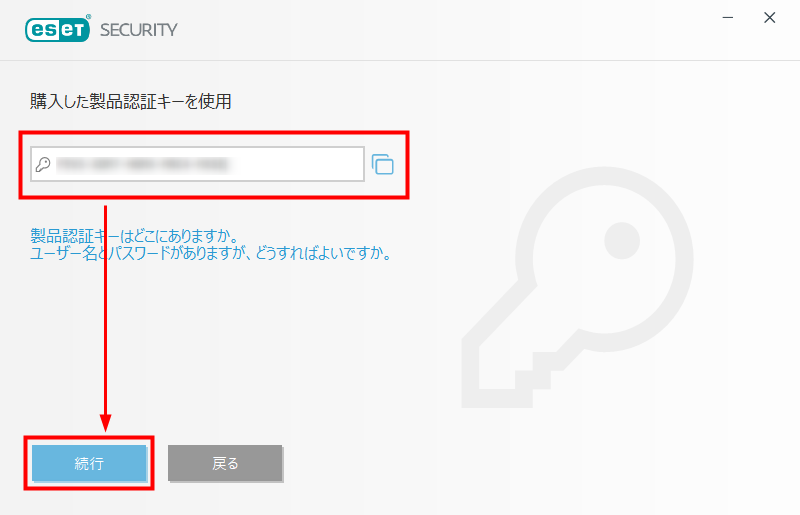Screen dimensions: 800x515
Task: Click the registered trademark symbol on logo
Action: point(89,17)
